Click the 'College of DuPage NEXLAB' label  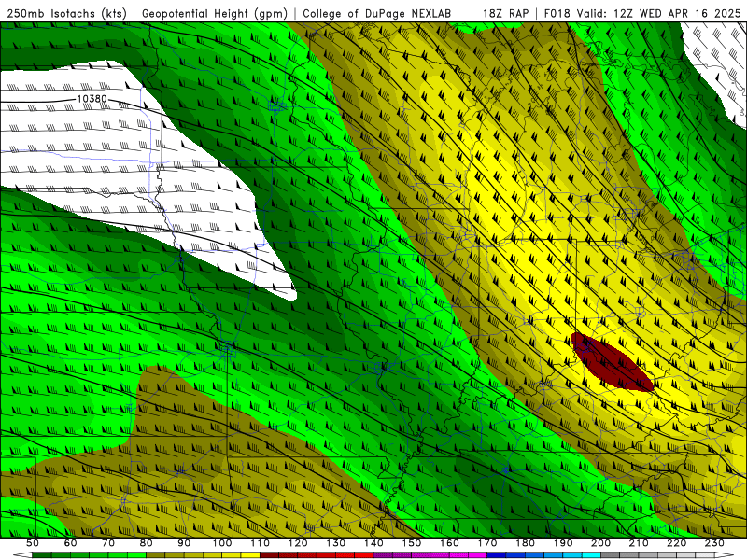[x=376, y=13]
